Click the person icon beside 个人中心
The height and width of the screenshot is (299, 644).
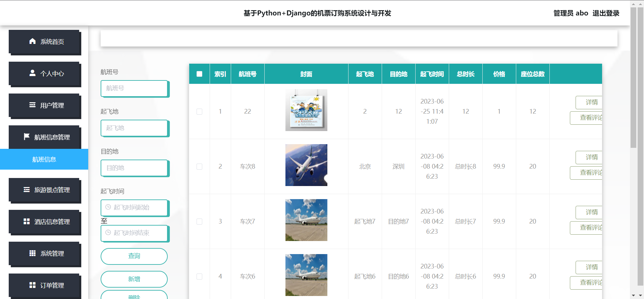33,73
